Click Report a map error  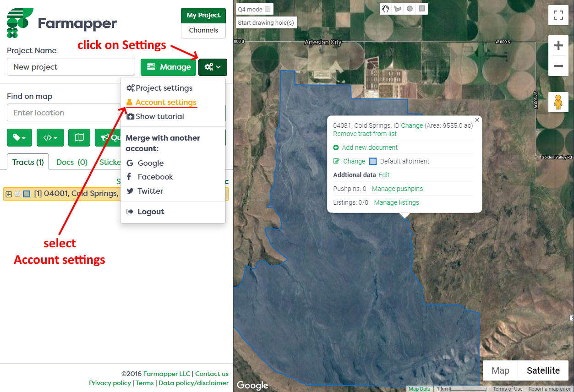[549, 389]
